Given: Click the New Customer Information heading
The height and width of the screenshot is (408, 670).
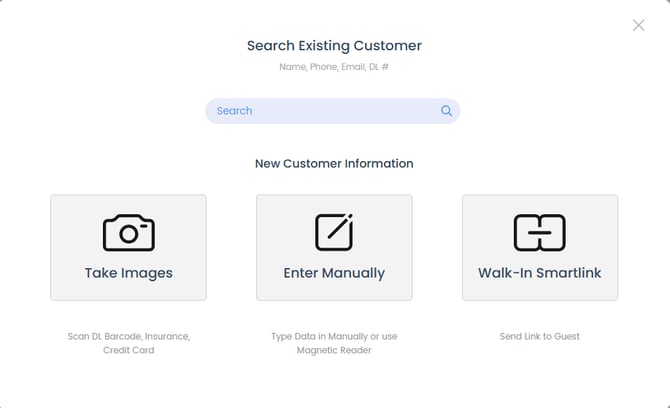Looking at the screenshot, I should 334,163.
